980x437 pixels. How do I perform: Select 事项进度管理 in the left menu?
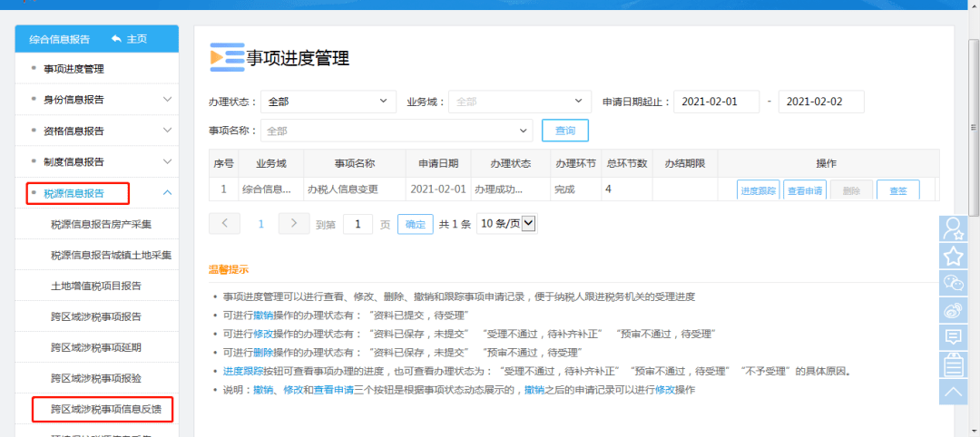(97, 69)
